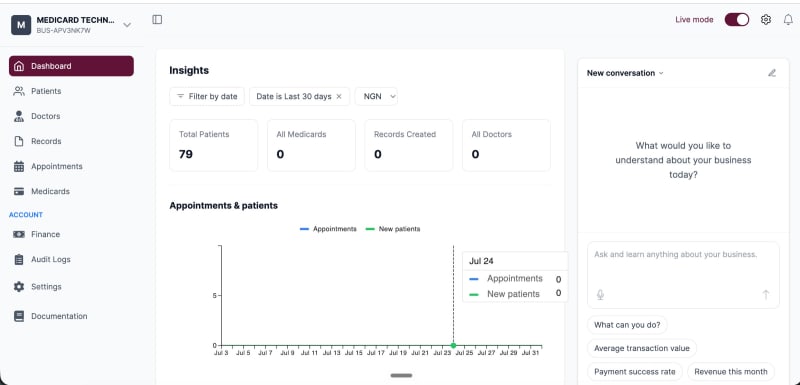
Task: Click the gray drag handle at the bottom
Action: point(401,375)
